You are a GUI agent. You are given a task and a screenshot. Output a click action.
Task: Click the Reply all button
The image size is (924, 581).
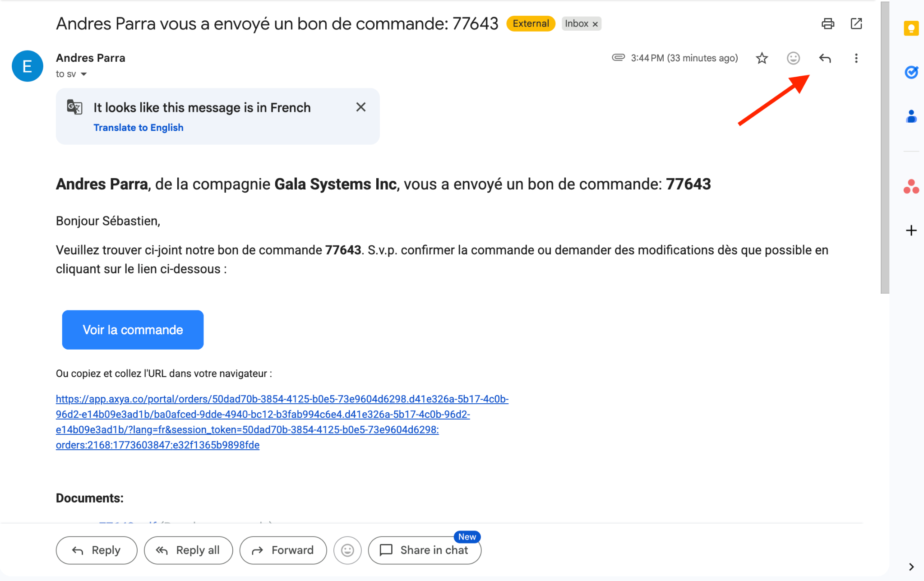[188, 550]
